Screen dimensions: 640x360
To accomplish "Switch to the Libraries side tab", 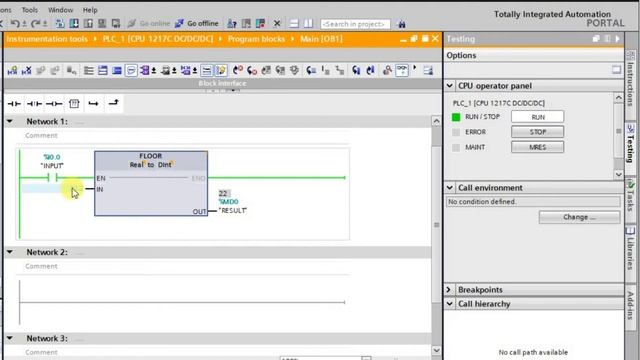I will click(x=631, y=249).
